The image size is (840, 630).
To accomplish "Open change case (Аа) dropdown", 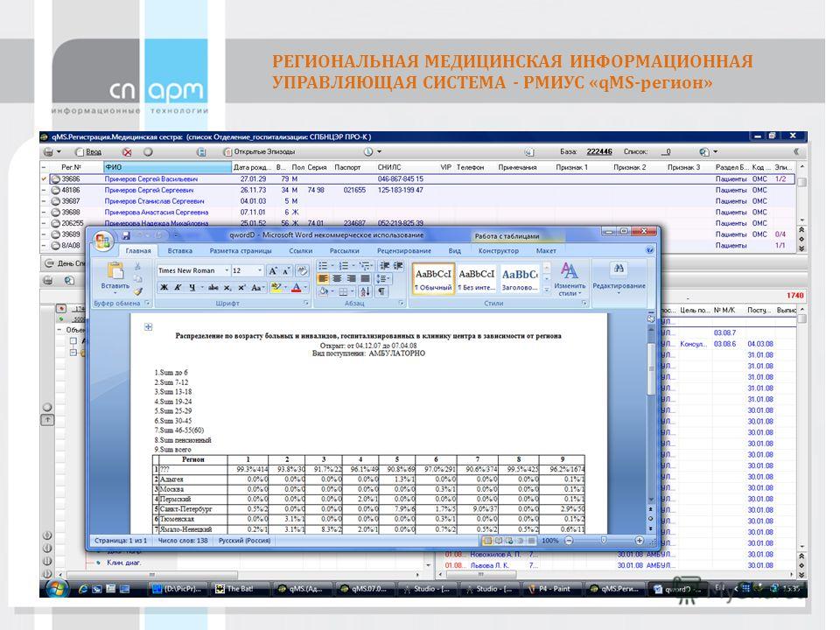I will tap(258, 288).
